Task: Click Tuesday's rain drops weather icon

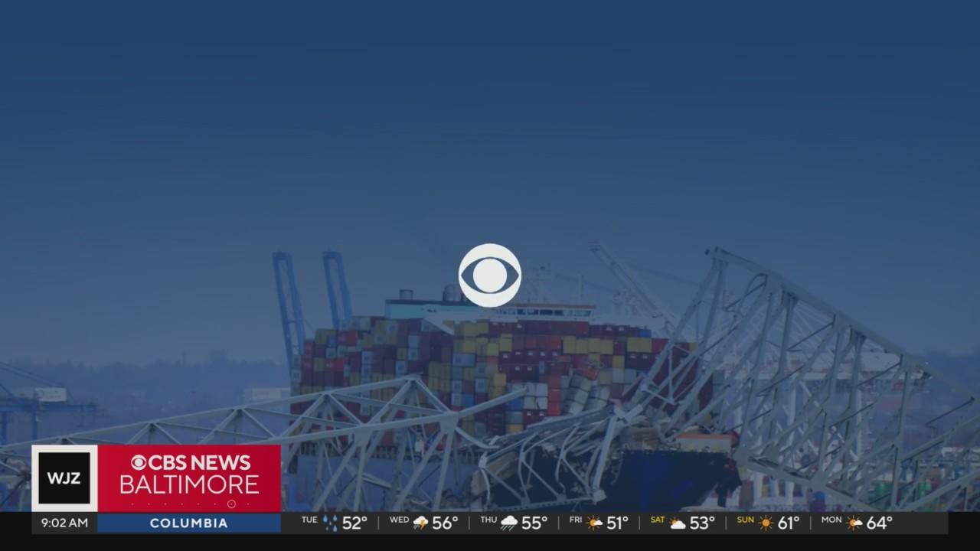Action: point(330,523)
